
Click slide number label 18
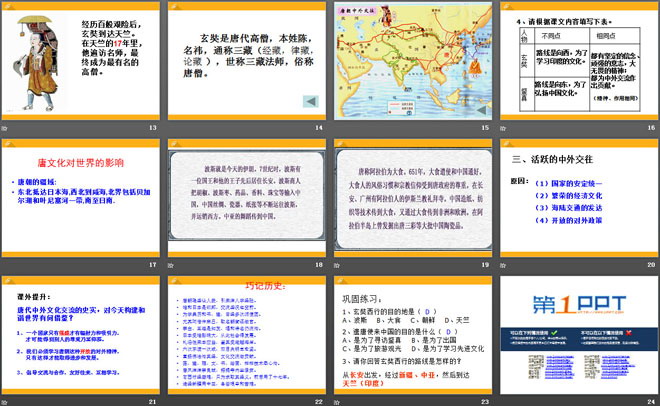point(319,265)
